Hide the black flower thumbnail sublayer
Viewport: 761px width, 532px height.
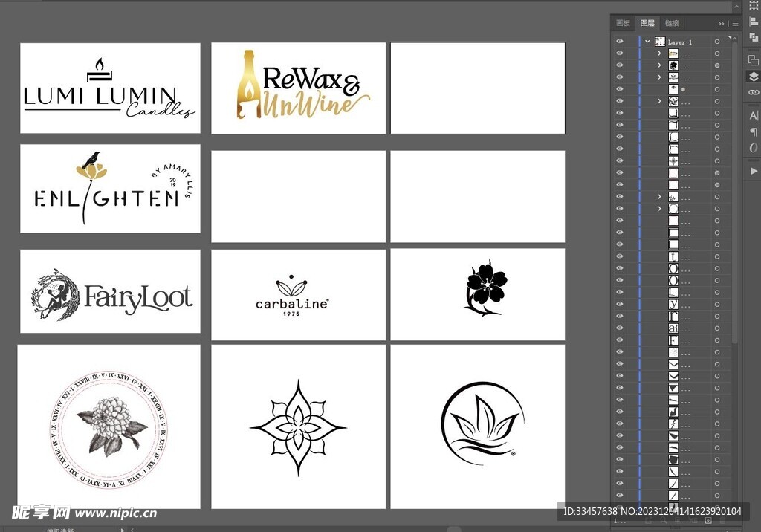click(x=619, y=65)
